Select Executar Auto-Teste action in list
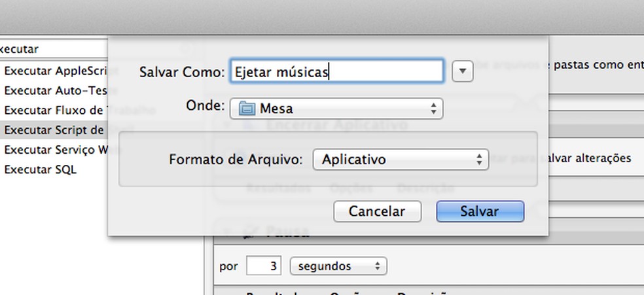 54,90
